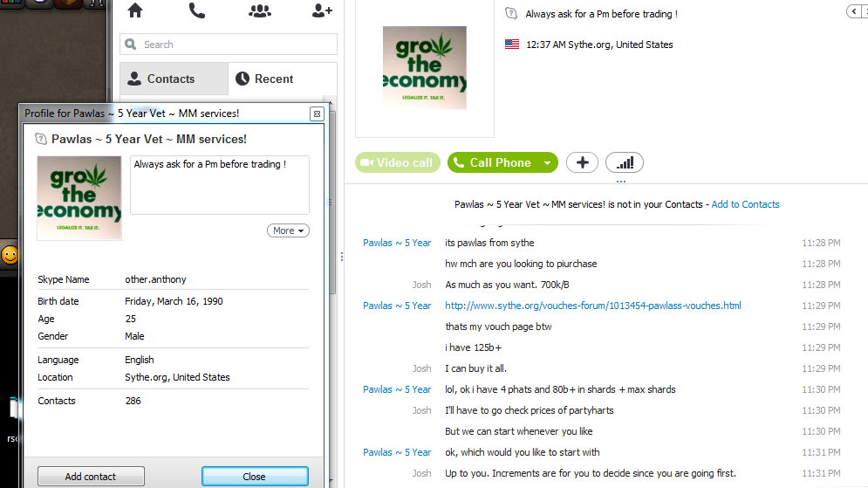Click the Add contact button in profile
868x488 pixels.
pyautogui.click(x=91, y=477)
